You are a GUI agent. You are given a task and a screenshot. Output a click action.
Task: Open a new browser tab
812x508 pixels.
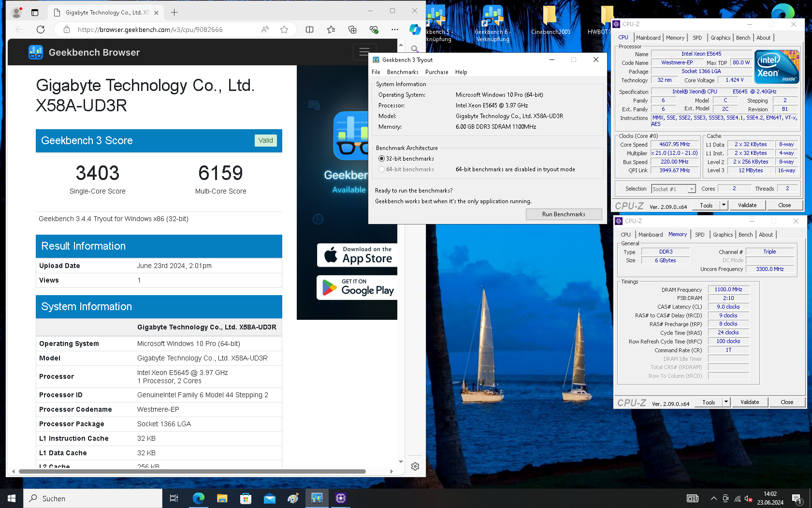174,13
